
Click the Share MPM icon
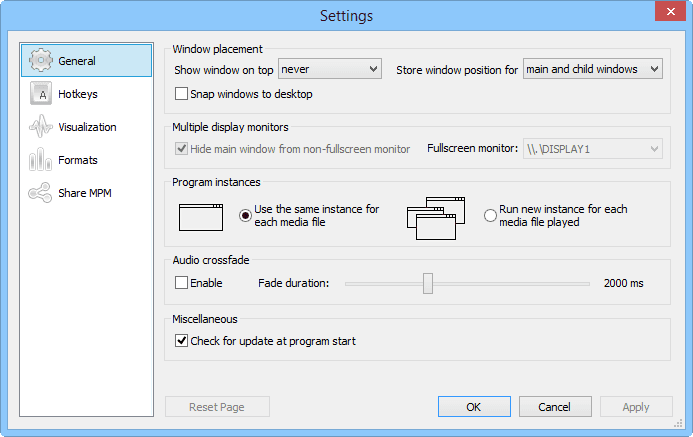tap(40, 193)
